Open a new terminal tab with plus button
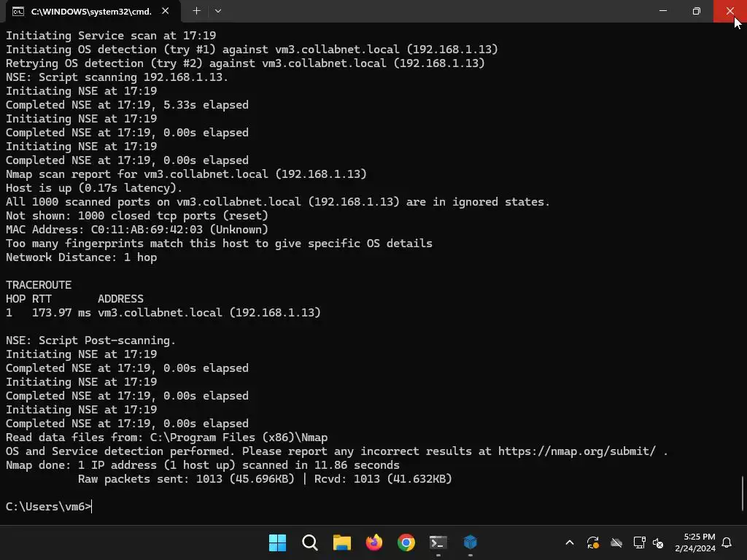The width and height of the screenshot is (747, 560). pos(196,11)
